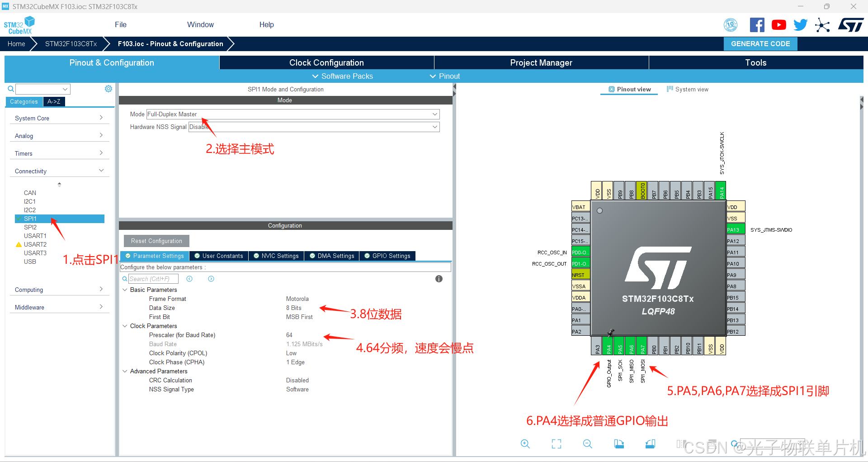Open the NVIC Settings tab
This screenshot has height=462, width=868.
point(276,256)
